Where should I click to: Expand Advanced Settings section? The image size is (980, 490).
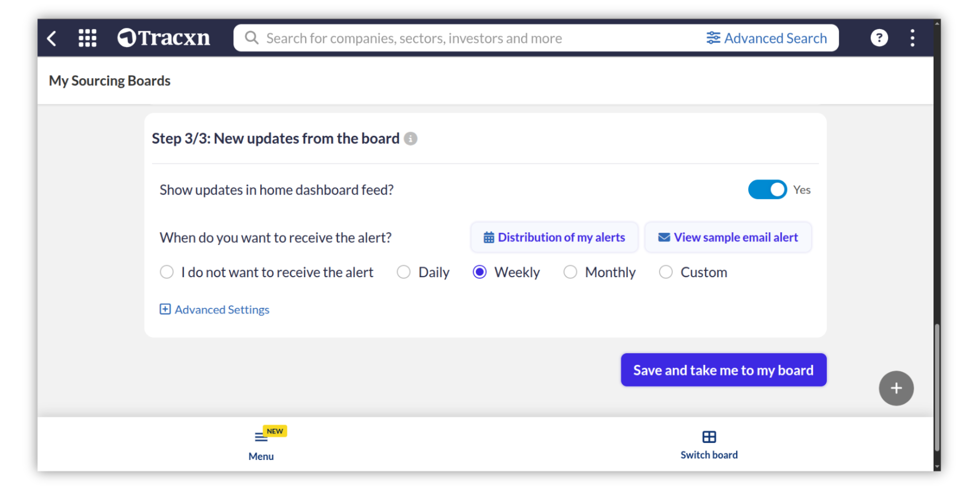click(x=215, y=310)
